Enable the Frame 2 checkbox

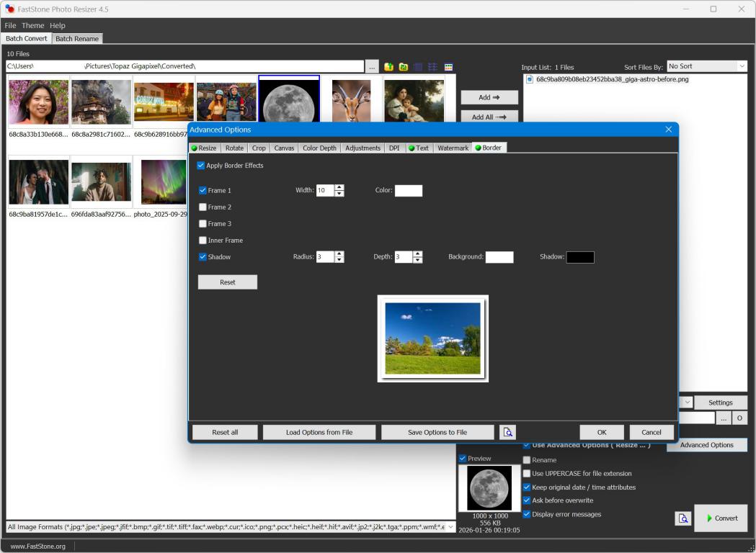click(203, 207)
